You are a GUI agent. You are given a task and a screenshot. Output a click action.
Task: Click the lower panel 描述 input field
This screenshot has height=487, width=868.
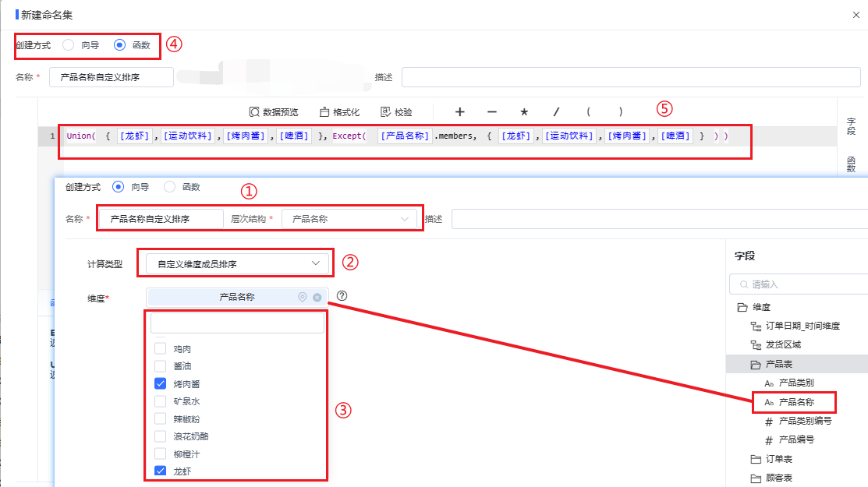pos(660,219)
